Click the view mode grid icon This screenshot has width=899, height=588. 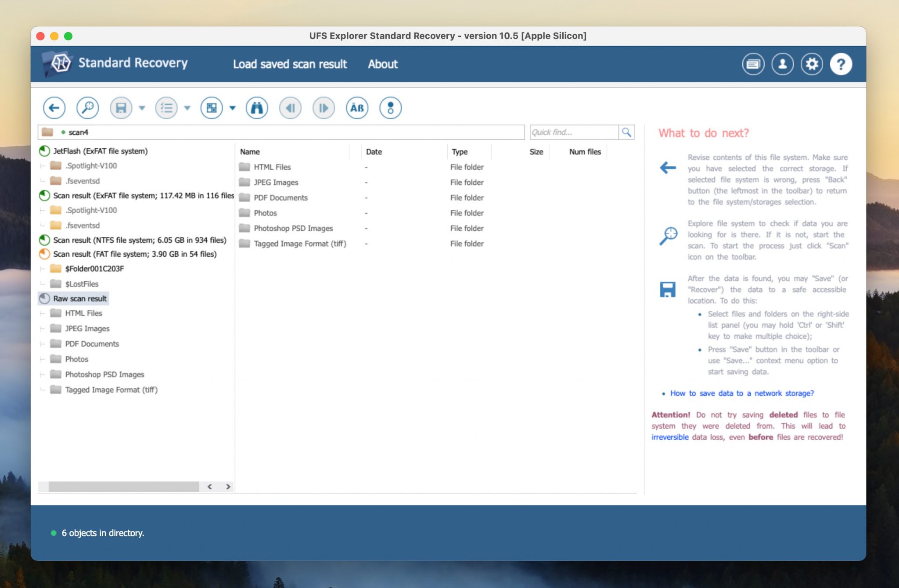pos(212,108)
